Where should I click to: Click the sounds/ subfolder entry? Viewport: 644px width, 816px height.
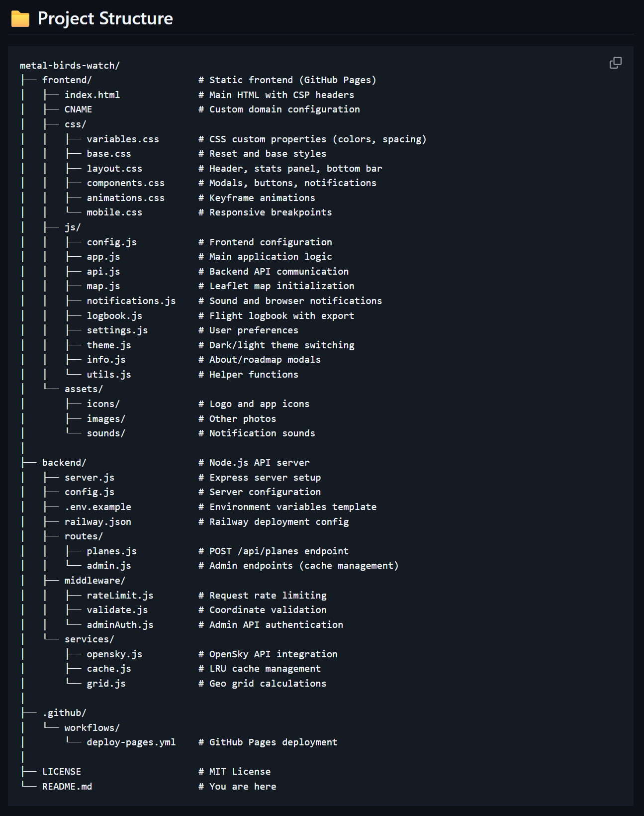pos(106,433)
